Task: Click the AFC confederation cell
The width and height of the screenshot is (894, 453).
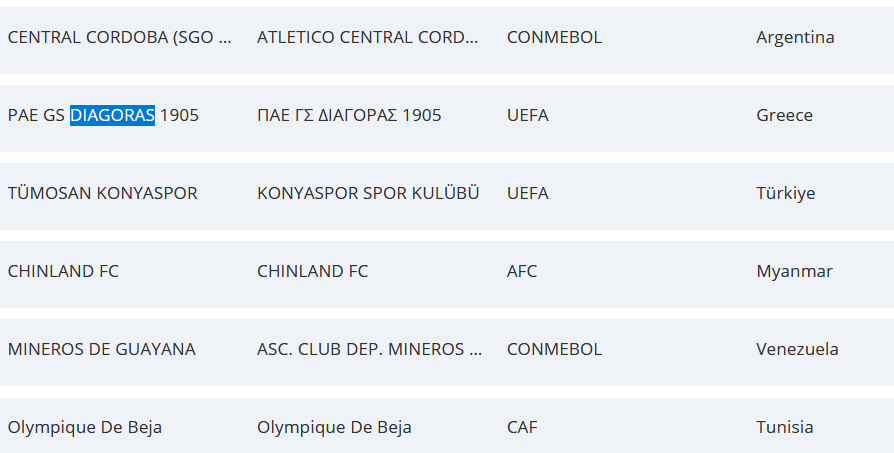Action: (x=522, y=271)
